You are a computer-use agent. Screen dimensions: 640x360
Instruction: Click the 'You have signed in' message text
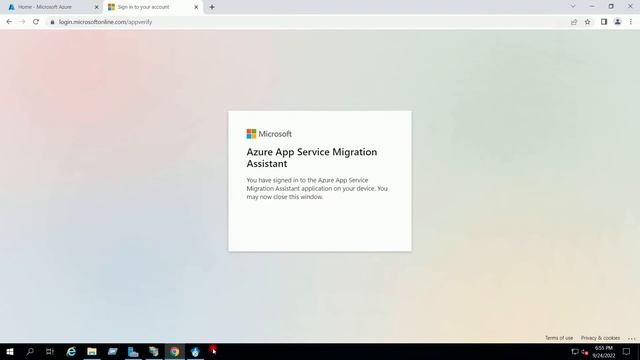(x=317, y=189)
